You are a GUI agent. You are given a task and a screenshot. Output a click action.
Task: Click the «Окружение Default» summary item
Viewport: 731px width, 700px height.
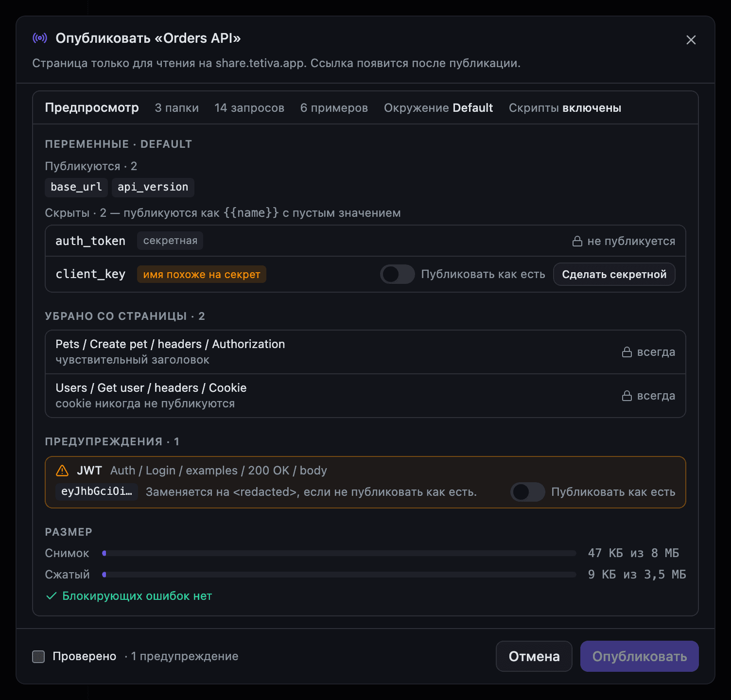click(x=438, y=108)
